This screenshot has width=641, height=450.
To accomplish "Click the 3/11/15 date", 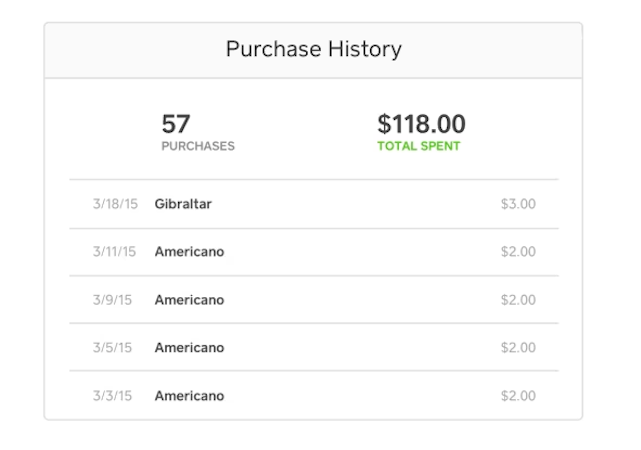I will [114, 252].
